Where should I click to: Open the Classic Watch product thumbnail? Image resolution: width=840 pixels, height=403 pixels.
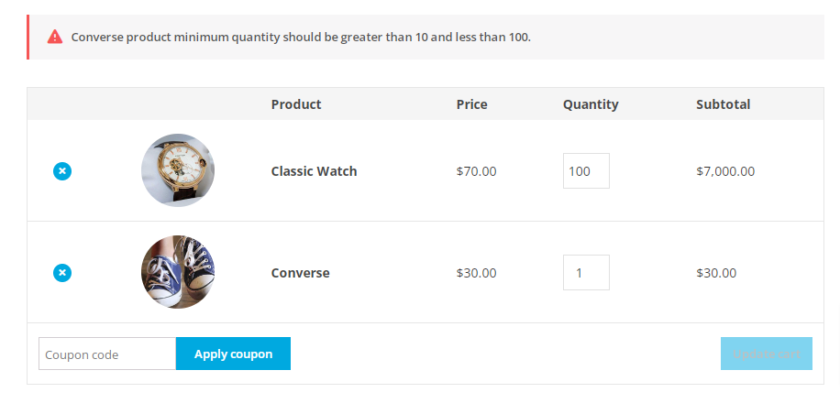coord(178,170)
